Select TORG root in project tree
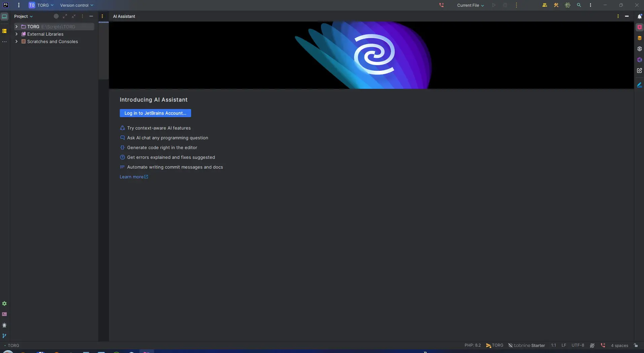The width and height of the screenshot is (644, 353). pyautogui.click(x=54, y=27)
